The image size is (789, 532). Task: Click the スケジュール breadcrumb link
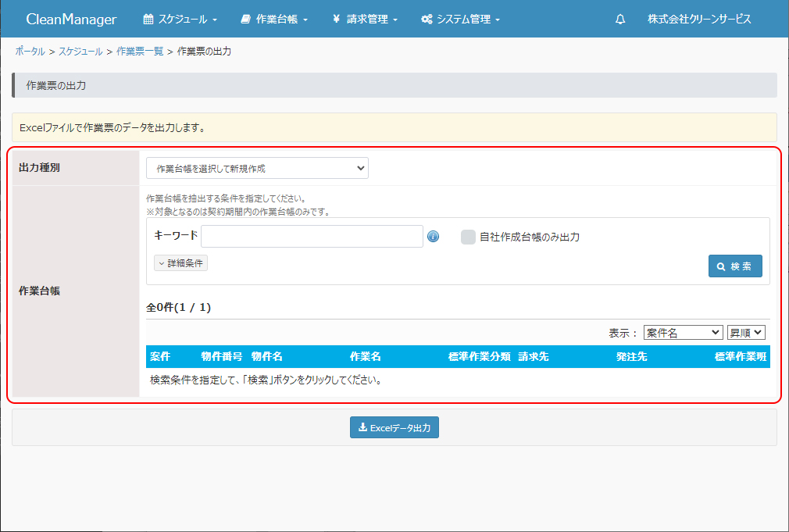[81, 52]
